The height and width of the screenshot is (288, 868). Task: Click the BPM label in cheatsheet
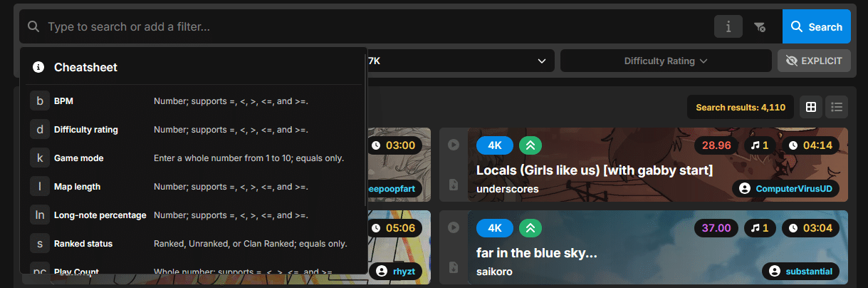coord(64,101)
